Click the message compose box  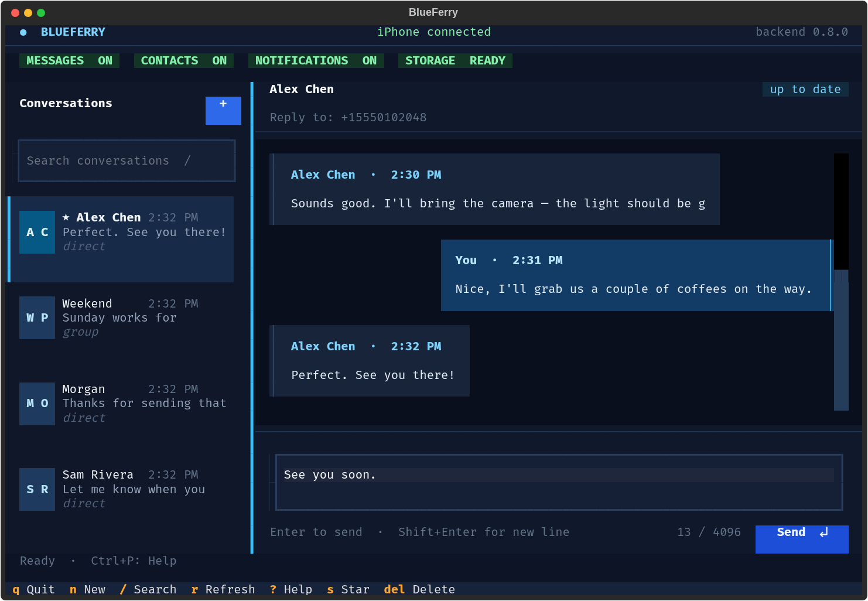[559, 482]
